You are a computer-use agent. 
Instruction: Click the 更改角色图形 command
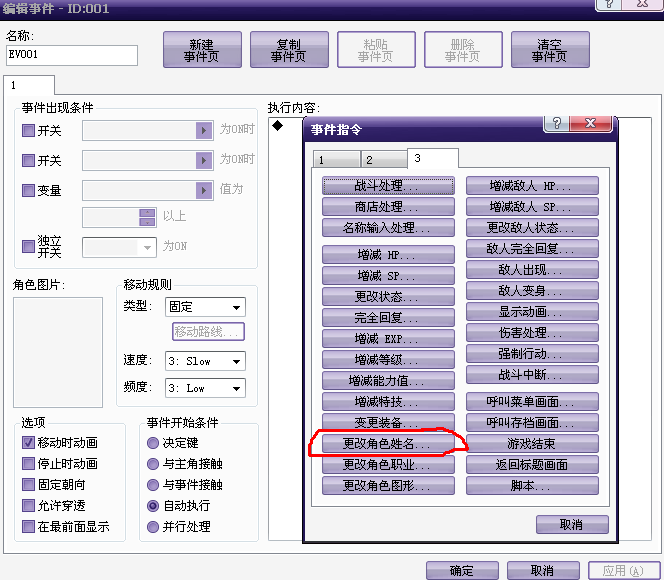tap(388, 486)
